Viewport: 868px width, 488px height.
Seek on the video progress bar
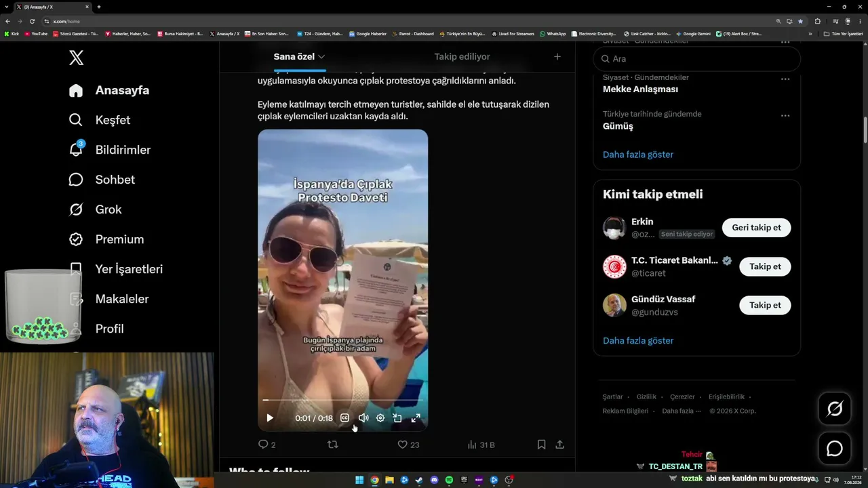342,400
